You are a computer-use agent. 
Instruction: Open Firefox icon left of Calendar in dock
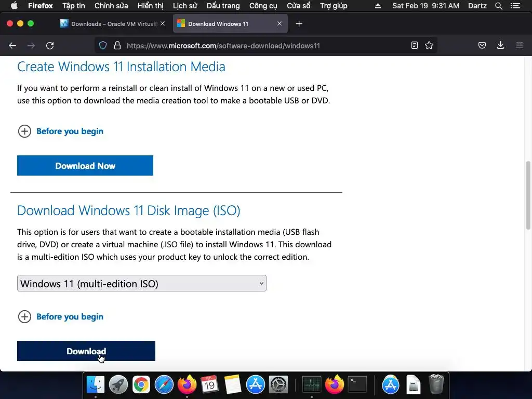[x=187, y=385]
